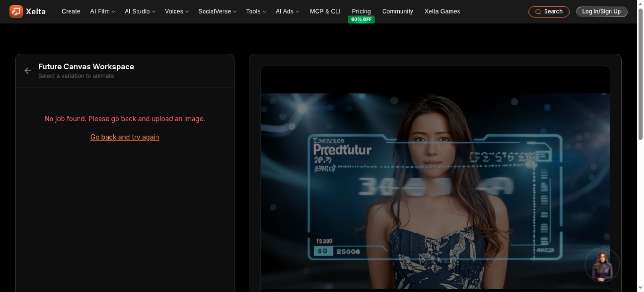Click the back arrow beside Future Canvas Workspace

28,71
